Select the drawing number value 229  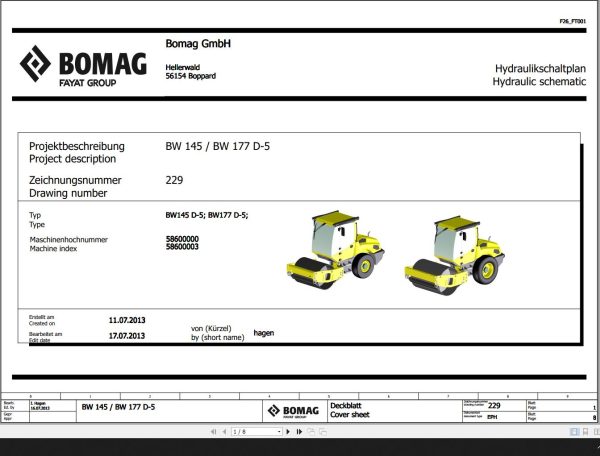coord(174,180)
